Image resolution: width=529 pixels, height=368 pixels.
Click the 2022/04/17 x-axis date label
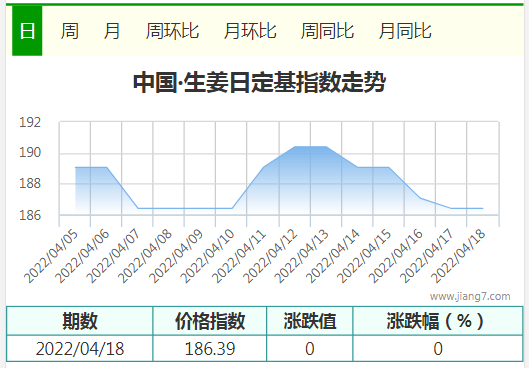[427, 256]
